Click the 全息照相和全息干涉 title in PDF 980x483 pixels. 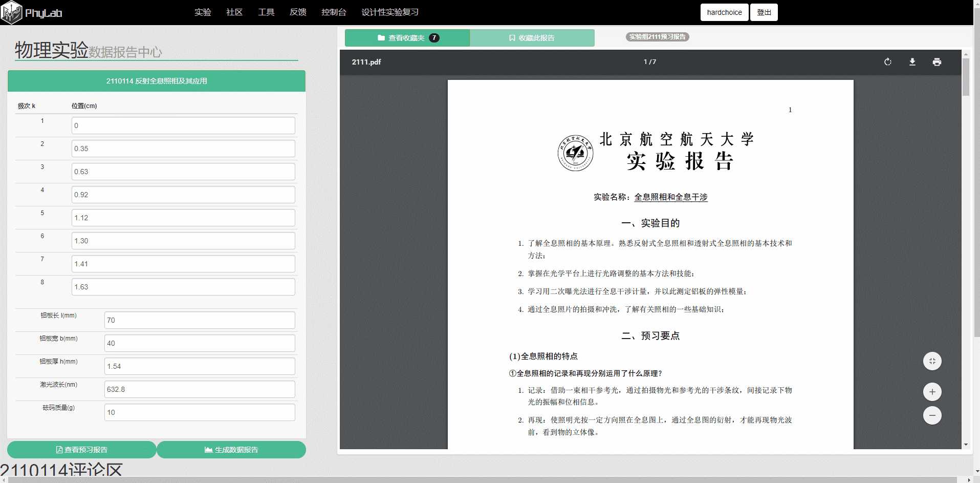click(x=671, y=197)
